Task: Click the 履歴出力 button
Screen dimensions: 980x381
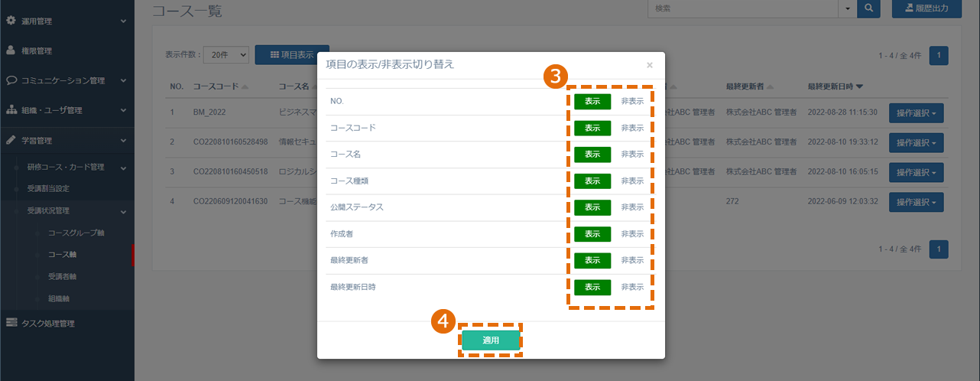Action: click(x=926, y=8)
